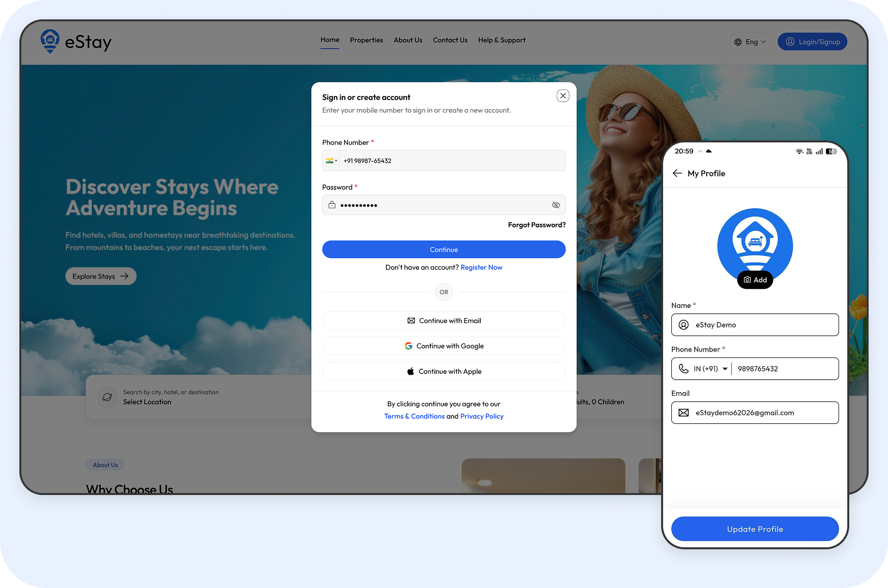Open the Home menu item

pyautogui.click(x=330, y=40)
